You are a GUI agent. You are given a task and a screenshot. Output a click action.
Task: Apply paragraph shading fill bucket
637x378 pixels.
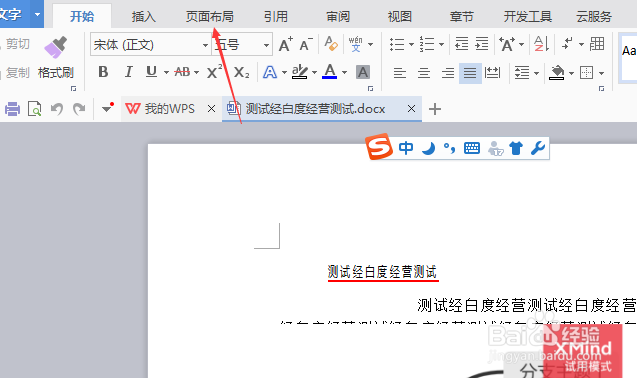[557, 72]
